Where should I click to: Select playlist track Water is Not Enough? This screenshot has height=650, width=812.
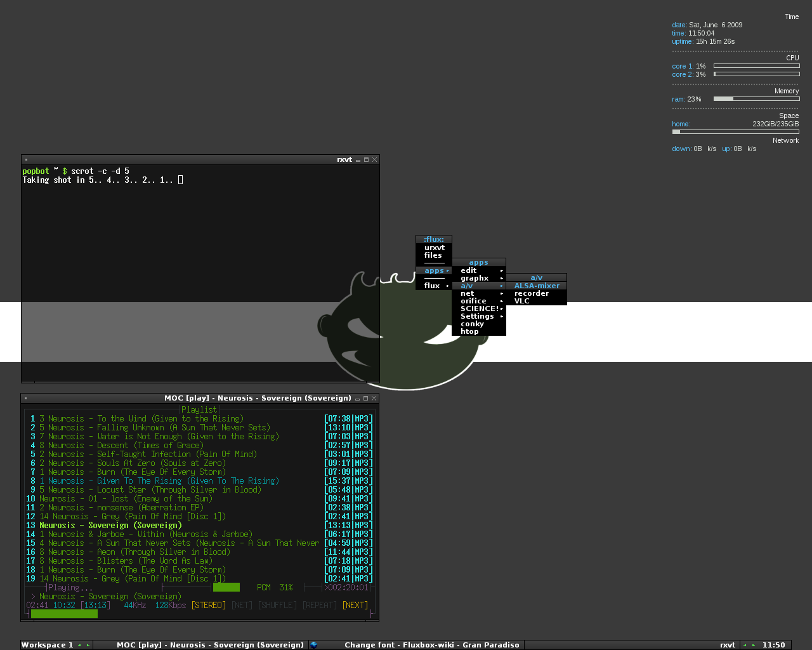click(x=200, y=436)
